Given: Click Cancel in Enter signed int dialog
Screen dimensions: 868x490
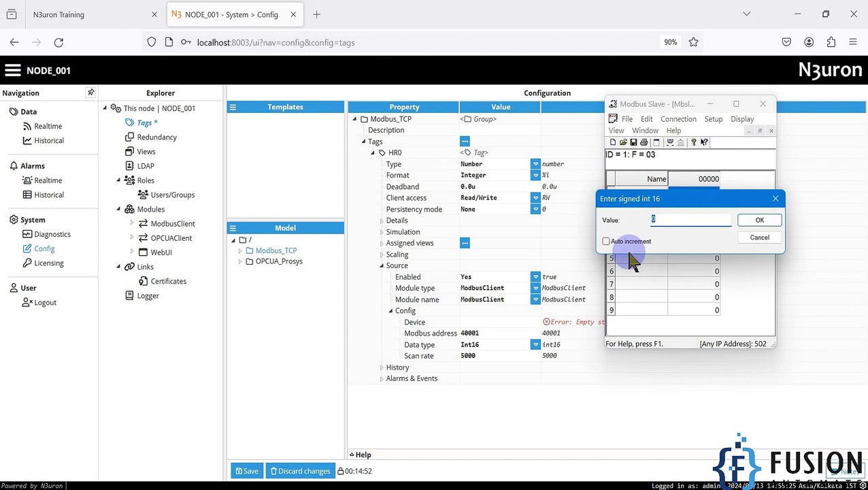Looking at the screenshot, I should pyautogui.click(x=760, y=238).
